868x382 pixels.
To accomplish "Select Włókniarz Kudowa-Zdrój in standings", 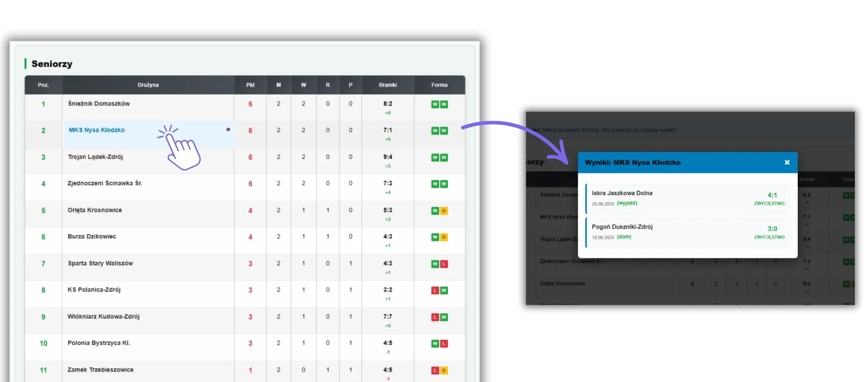I will click(103, 316).
